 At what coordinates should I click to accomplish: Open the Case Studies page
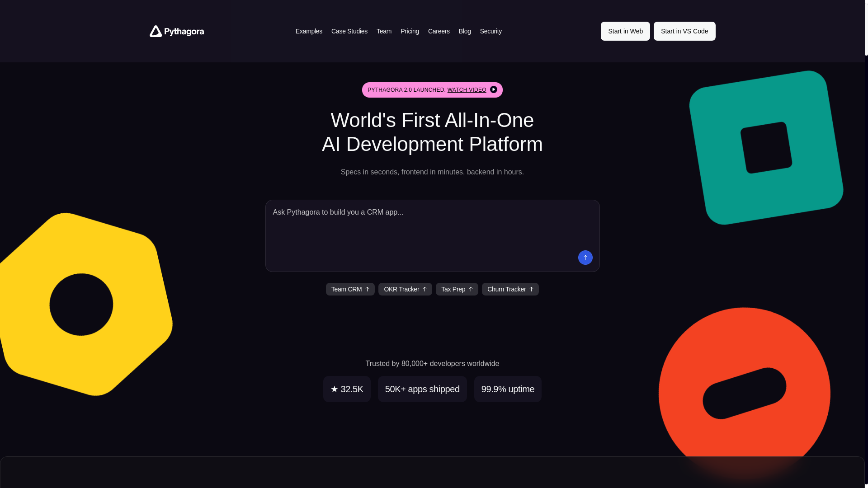(x=349, y=31)
